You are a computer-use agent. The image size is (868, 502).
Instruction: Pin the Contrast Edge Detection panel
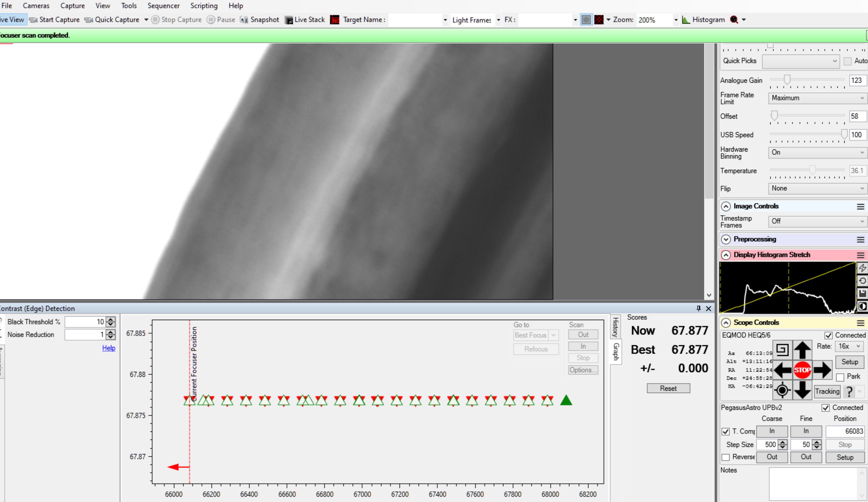pyautogui.click(x=698, y=308)
